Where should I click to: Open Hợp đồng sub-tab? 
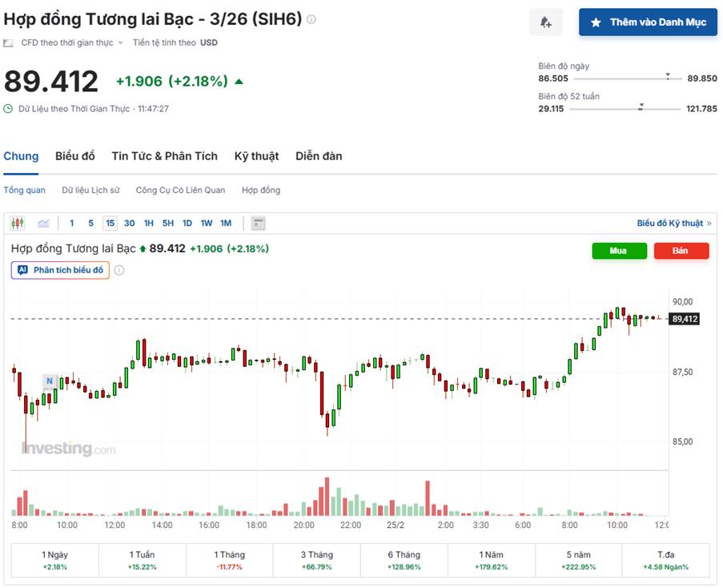tap(261, 190)
